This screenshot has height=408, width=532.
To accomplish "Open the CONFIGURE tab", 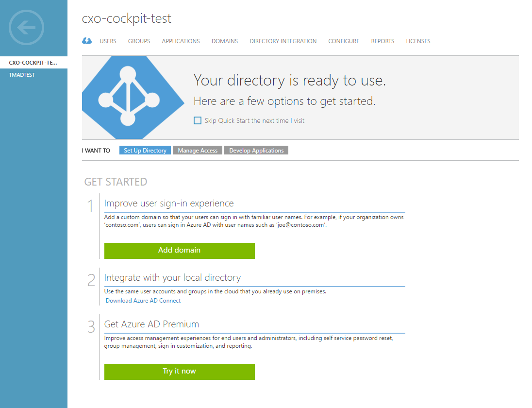I will click(x=344, y=41).
